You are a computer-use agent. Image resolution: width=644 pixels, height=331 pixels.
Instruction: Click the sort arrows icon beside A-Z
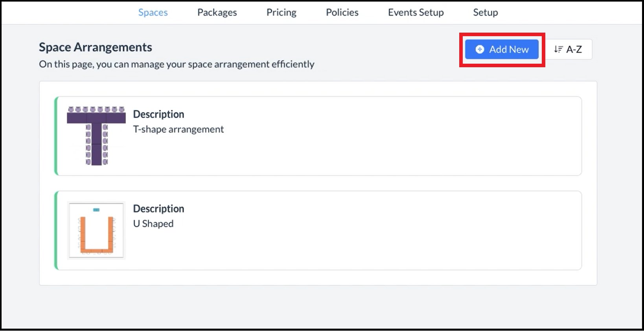click(x=558, y=50)
